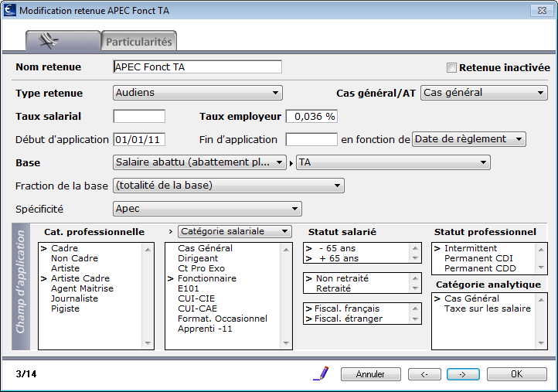The height and width of the screenshot is (392, 558).
Task: Select Pigiste in the list
Action: coord(65,308)
